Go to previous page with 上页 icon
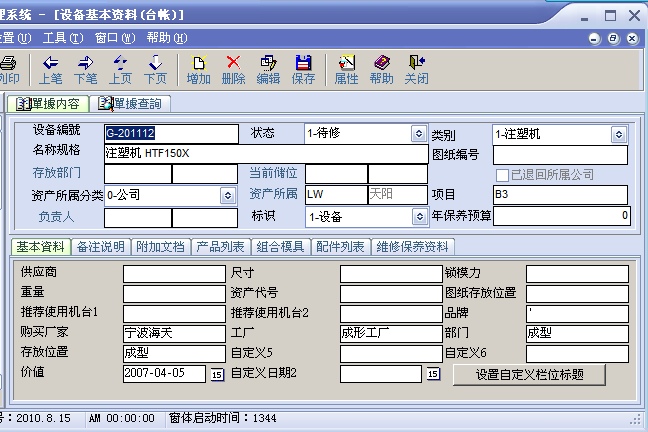 [120, 63]
